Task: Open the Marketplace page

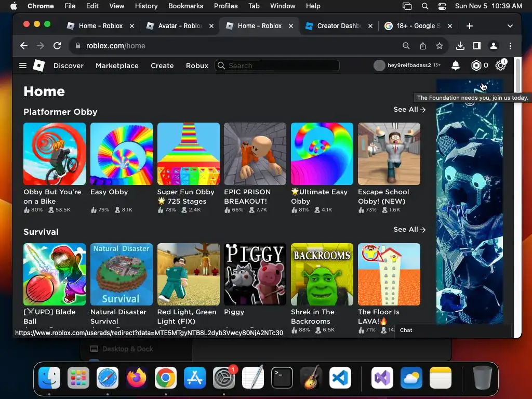Action: tap(117, 65)
